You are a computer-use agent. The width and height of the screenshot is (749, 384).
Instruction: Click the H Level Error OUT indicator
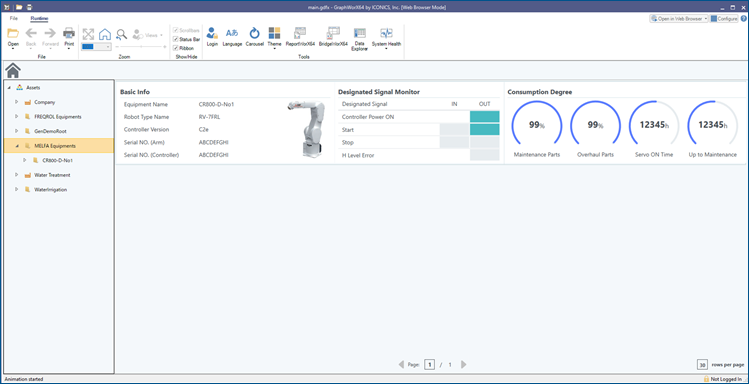pyautogui.click(x=484, y=155)
